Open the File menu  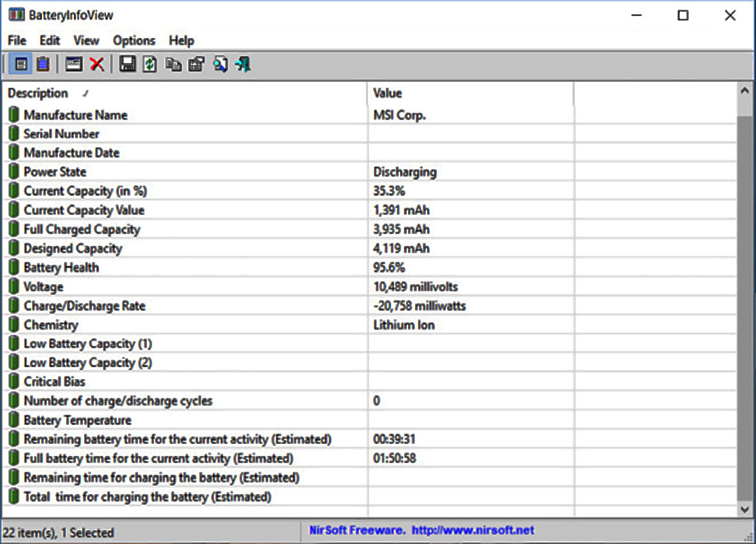(17, 40)
